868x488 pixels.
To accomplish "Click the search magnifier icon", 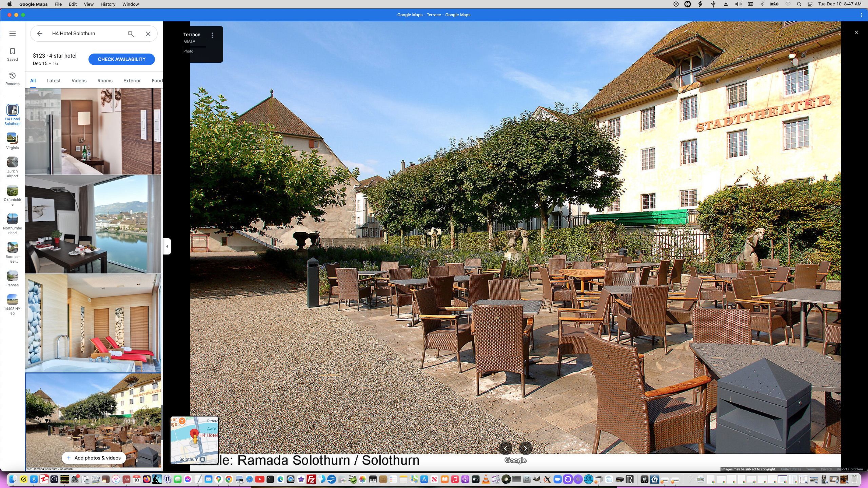I will (131, 34).
